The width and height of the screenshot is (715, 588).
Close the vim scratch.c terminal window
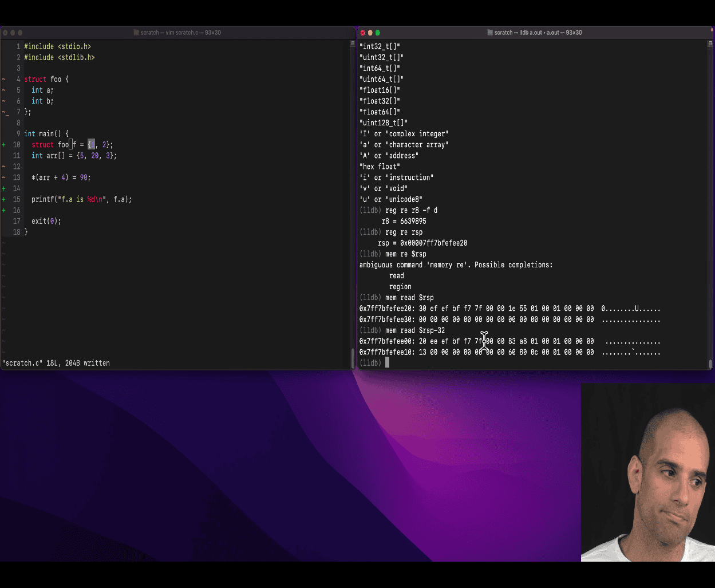pos(5,33)
